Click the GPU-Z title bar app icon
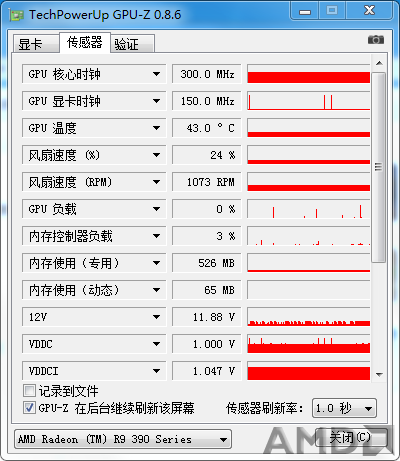This screenshot has width=400, height=461. [x=17, y=15]
